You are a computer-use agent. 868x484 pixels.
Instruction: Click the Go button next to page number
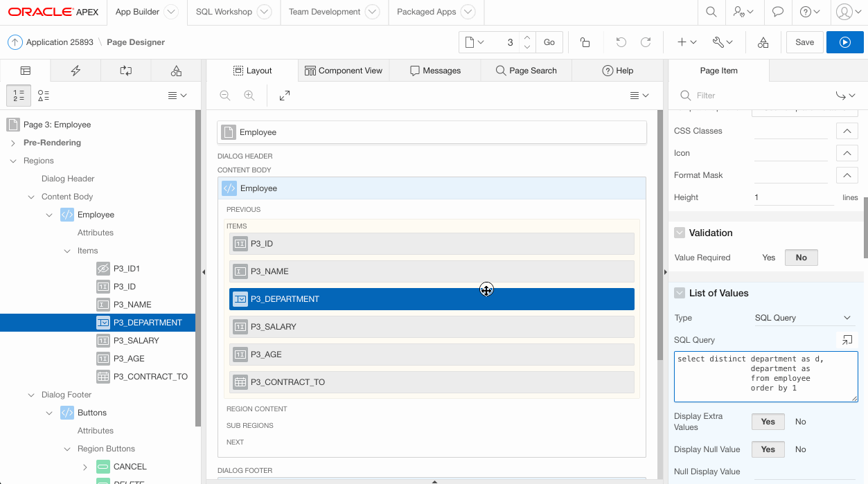coord(549,42)
